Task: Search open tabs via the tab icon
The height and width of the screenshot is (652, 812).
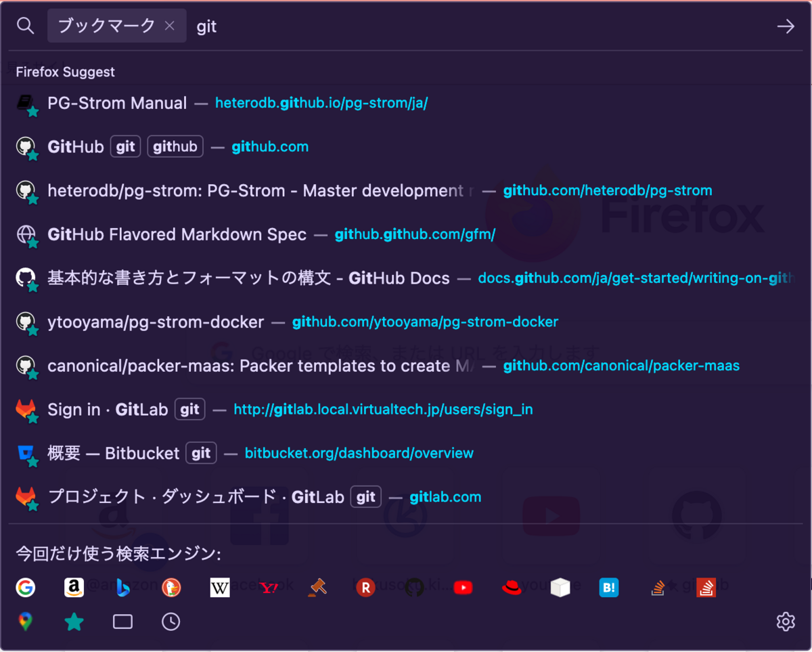Action: point(122,622)
